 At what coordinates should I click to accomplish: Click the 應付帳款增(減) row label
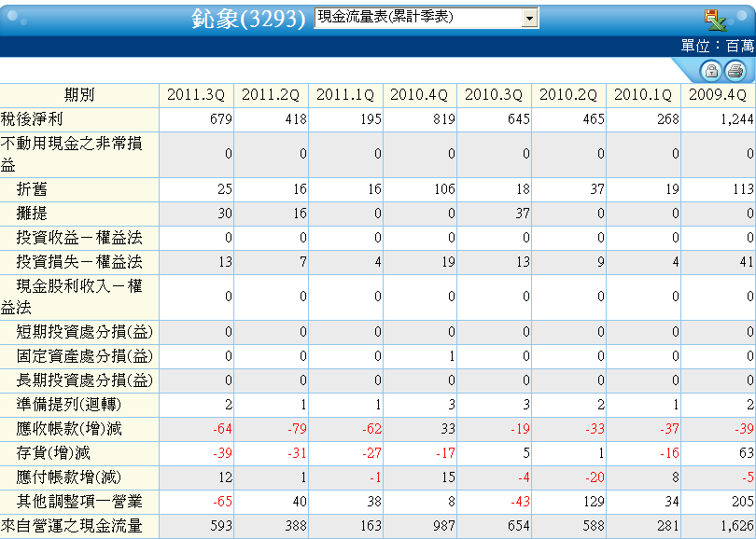pos(69,477)
